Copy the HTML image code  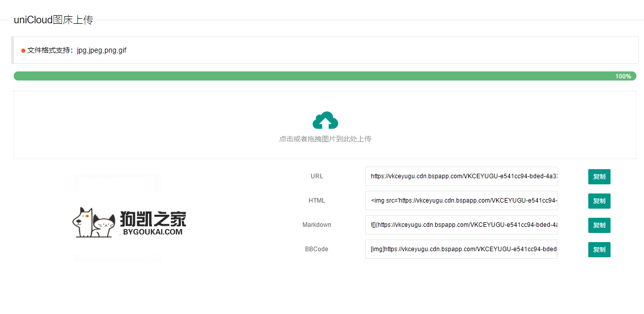coord(599,201)
